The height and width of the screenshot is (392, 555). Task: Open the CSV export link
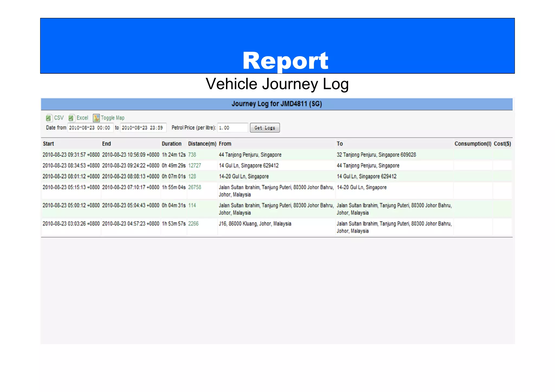click(x=59, y=118)
